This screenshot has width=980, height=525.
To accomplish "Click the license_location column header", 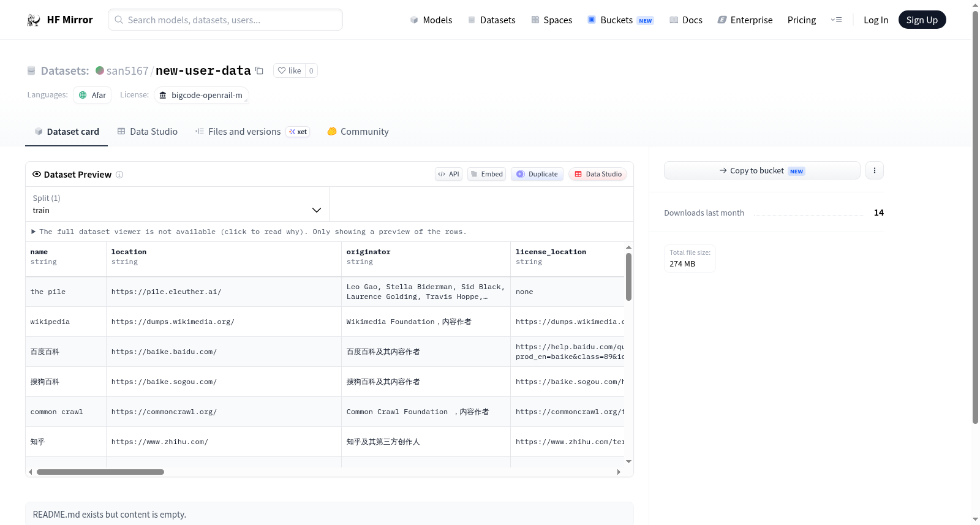I will pyautogui.click(x=568, y=259).
